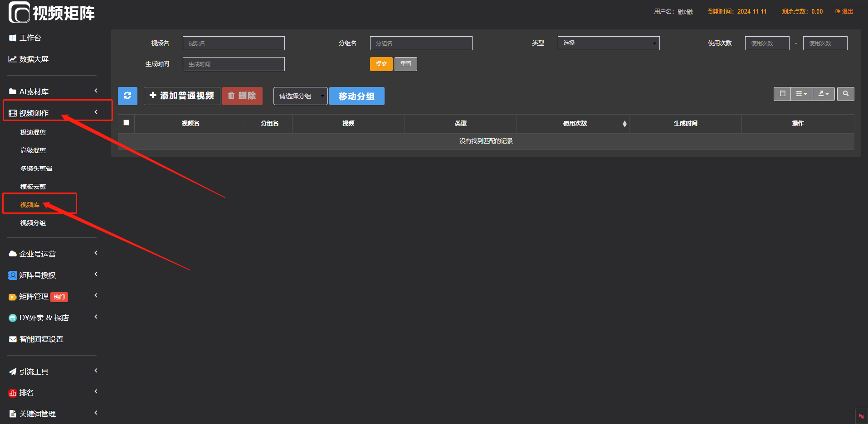The width and height of the screenshot is (868, 424).
Task: Expand the 关键词管理 sidebar chevron
Action: click(96, 413)
